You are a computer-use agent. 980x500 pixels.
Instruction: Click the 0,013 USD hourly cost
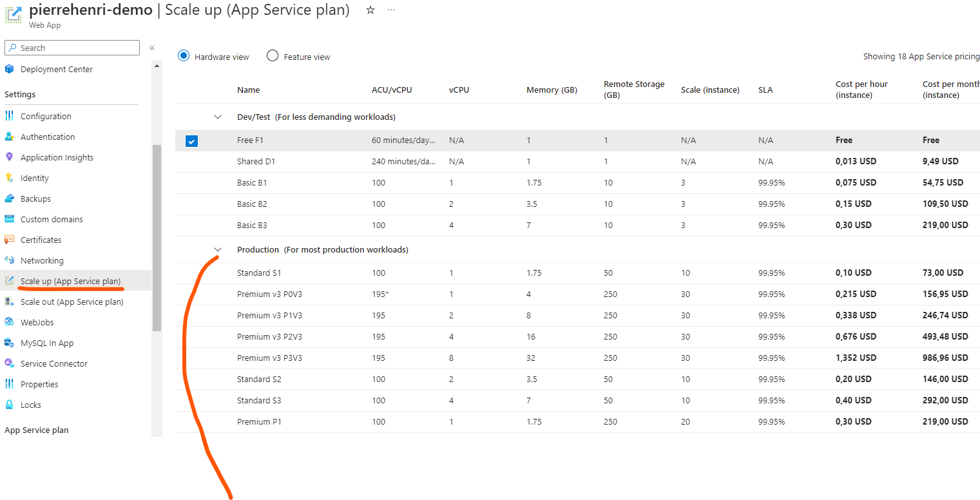tap(856, 162)
